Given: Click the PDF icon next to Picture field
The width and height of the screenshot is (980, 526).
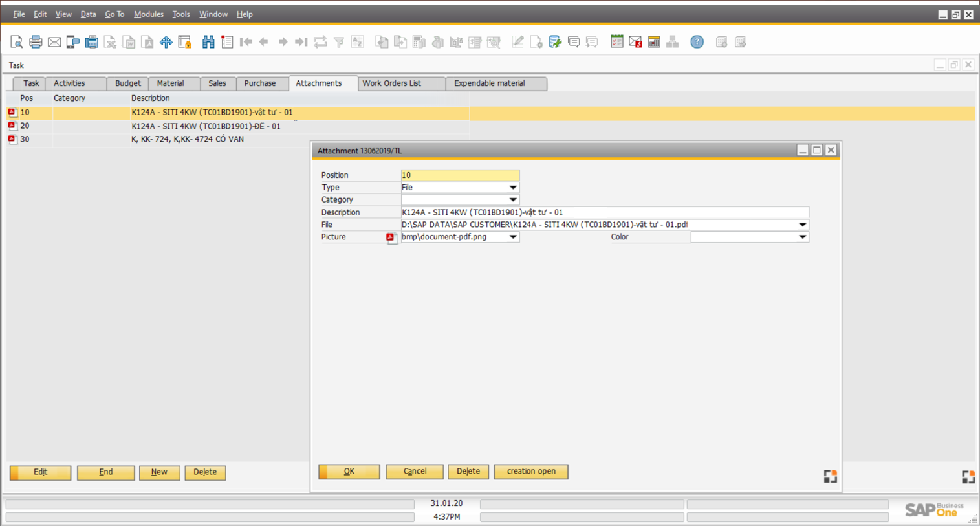Looking at the screenshot, I should click(x=391, y=237).
